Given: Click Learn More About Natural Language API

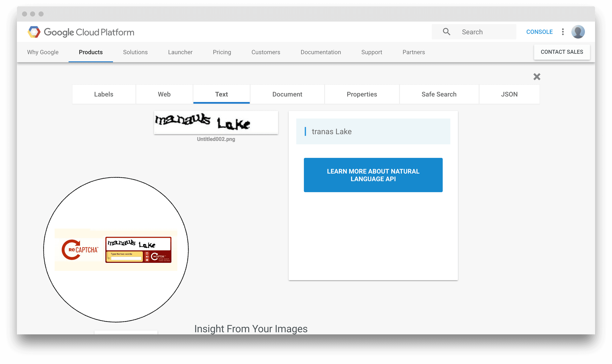Looking at the screenshot, I should pyautogui.click(x=373, y=175).
